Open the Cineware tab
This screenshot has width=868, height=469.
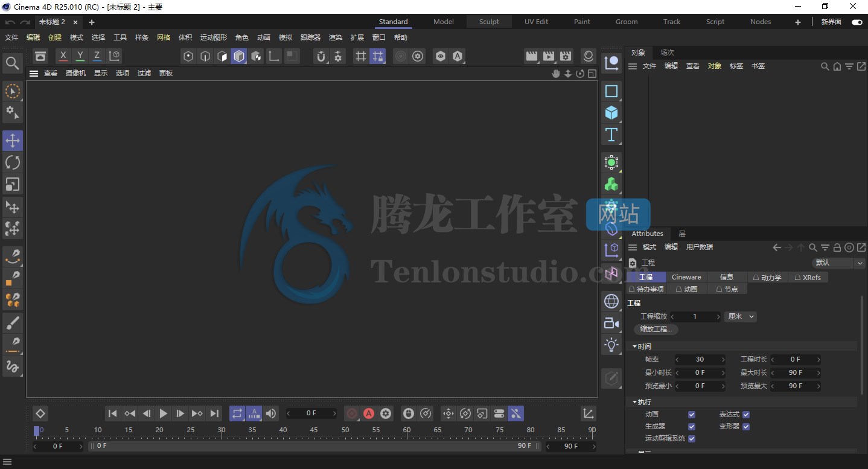coord(686,277)
